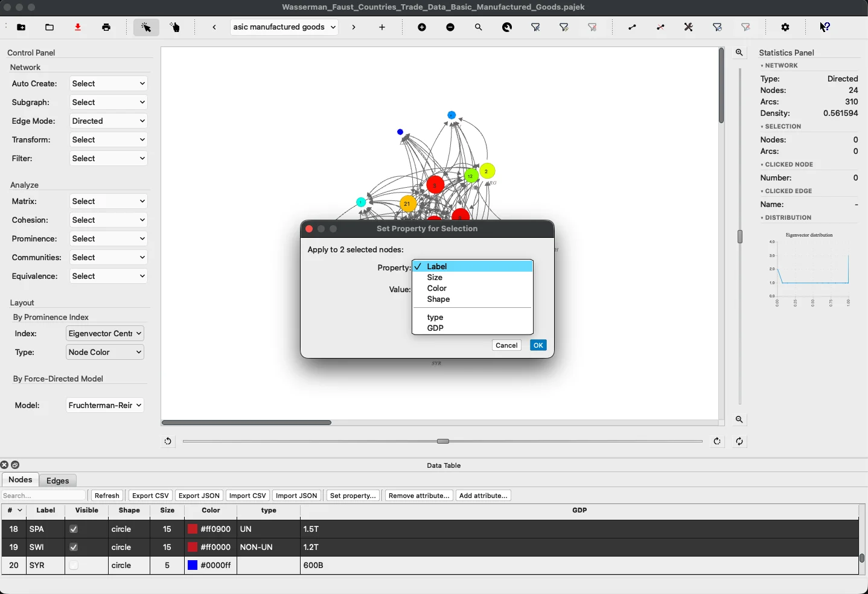Activate the hand pan tool

click(x=176, y=28)
